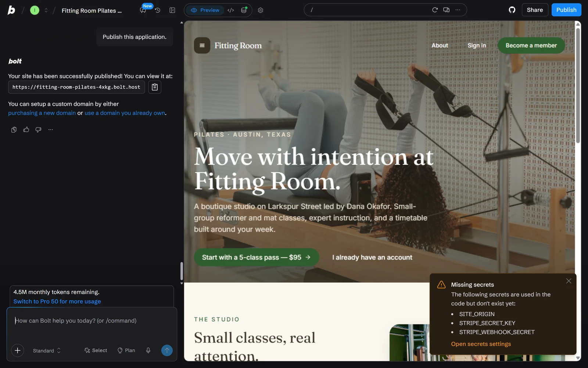Click the microphone voice input
588x368 pixels.
[x=148, y=350]
